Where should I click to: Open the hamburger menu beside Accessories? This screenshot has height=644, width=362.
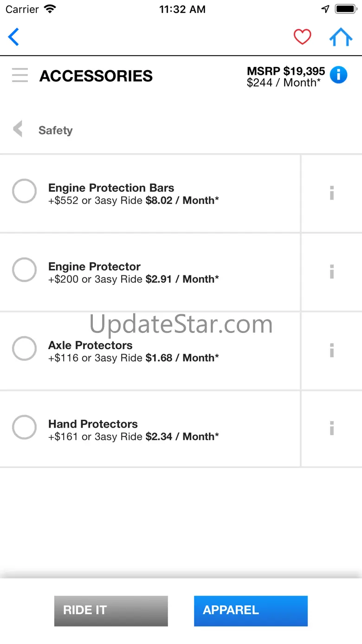(x=20, y=75)
